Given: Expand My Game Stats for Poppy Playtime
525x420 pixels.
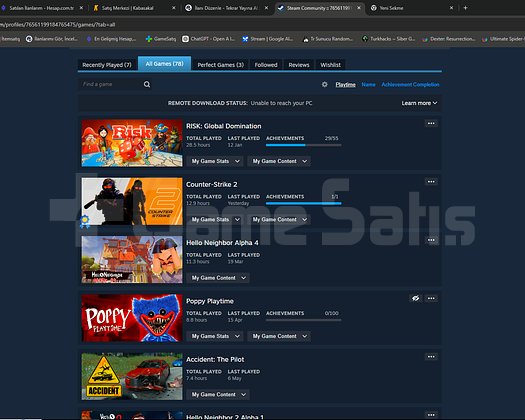Looking at the screenshot, I should coord(216,336).
